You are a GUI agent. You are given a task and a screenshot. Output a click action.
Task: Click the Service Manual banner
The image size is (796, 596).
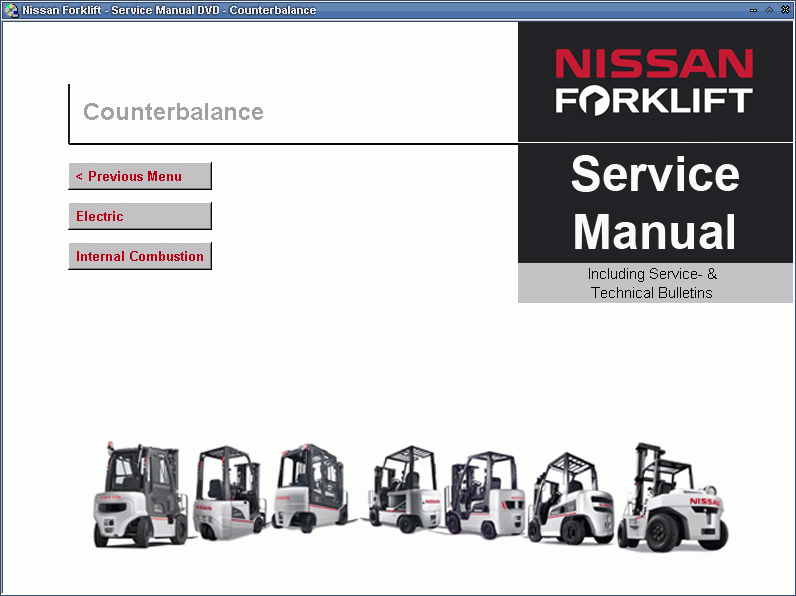tap(655, 203)
